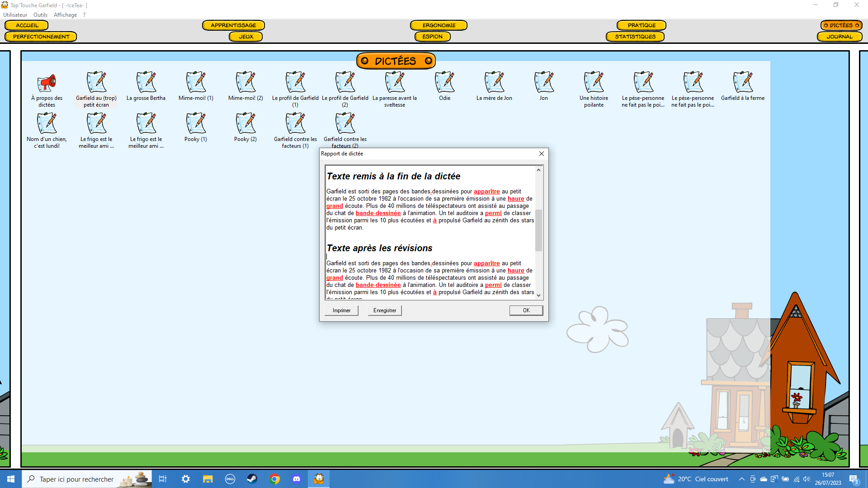Screen dimensions: 868x488
Task: Open the 'Une histoire poilante' dictation
Action: pos(594,90)
